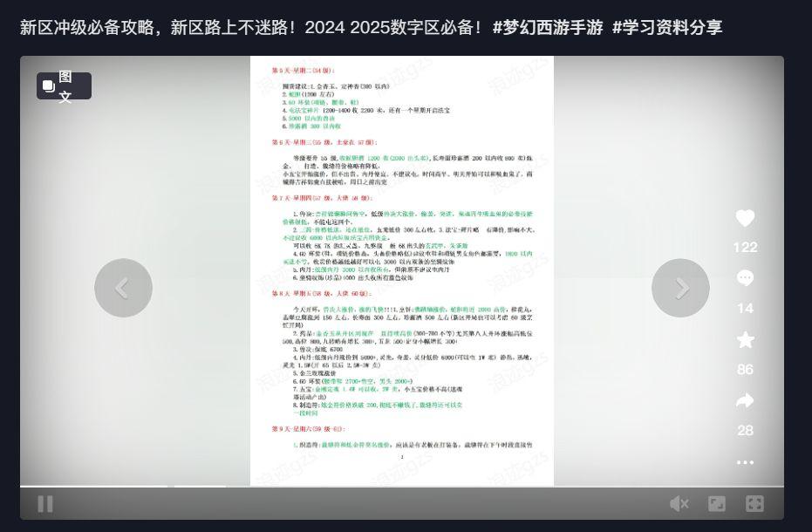Click the favorites count 86

click(745, 370)
